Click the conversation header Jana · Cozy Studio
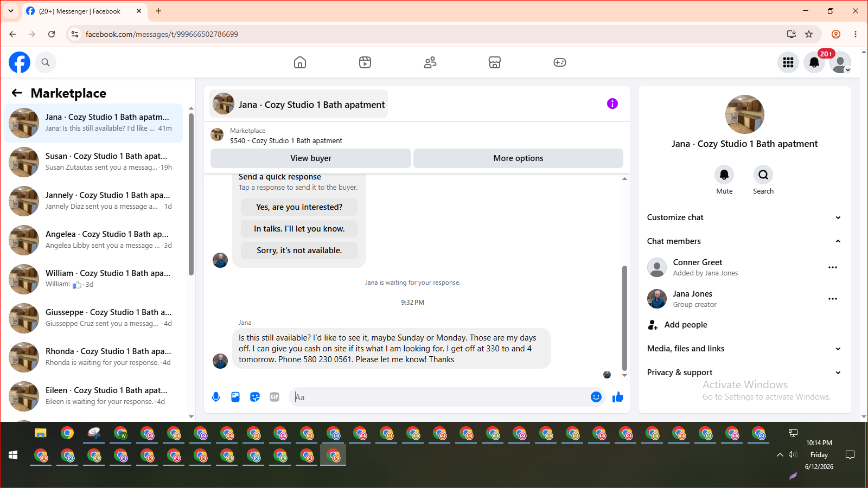This screenshot has height=488, width=868. point(299,104)
